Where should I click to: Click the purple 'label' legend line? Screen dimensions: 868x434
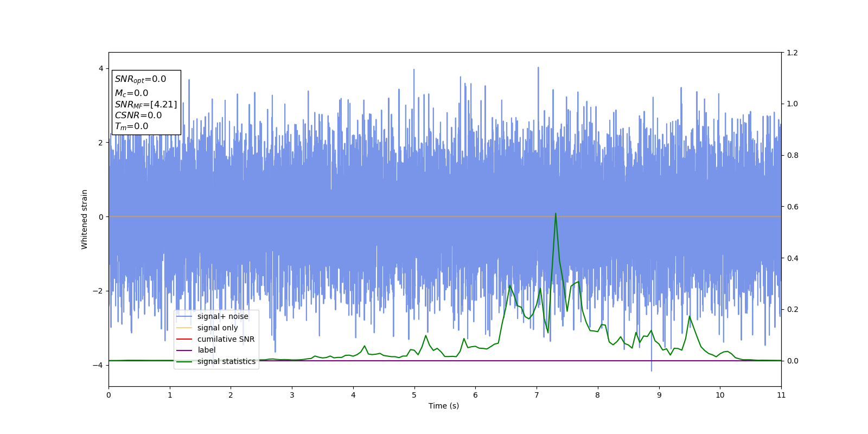184,350
